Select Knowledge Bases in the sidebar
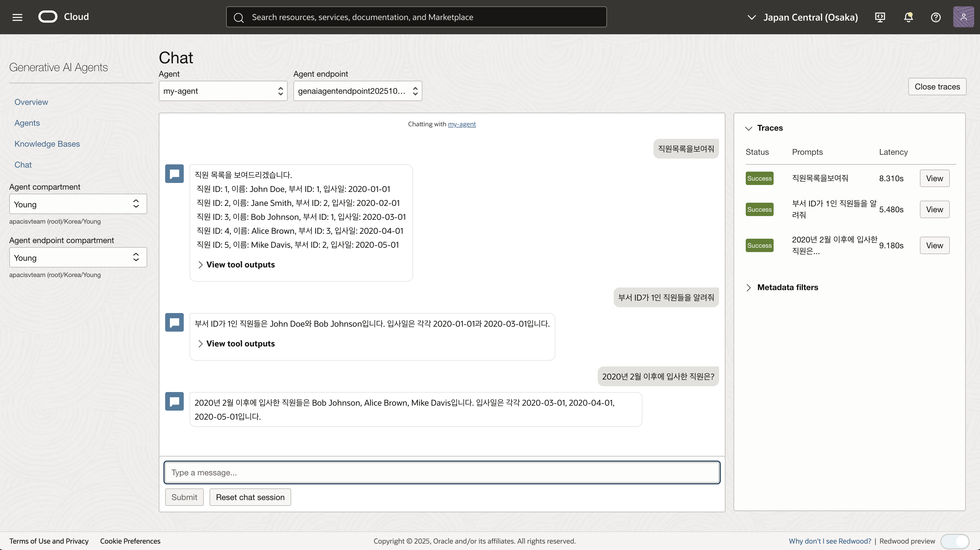Screen dimensions: 980x550 [x=47, y=144]
